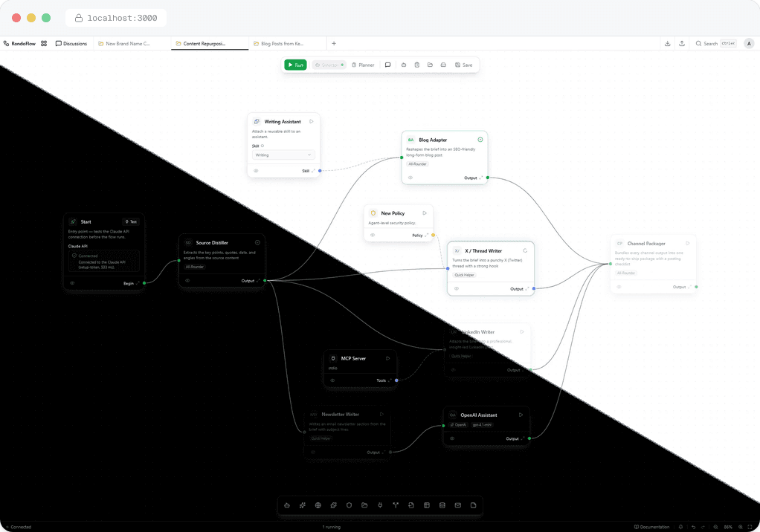Zoom out using the minus magnifier icon
The image size is (760, 532).
click(x=715, y=527)
